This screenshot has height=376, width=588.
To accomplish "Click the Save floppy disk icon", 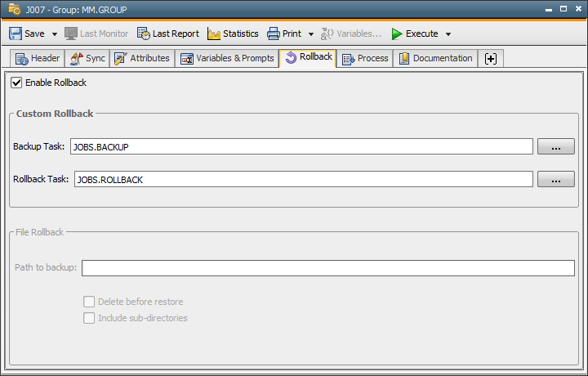I will coord(16,34).
